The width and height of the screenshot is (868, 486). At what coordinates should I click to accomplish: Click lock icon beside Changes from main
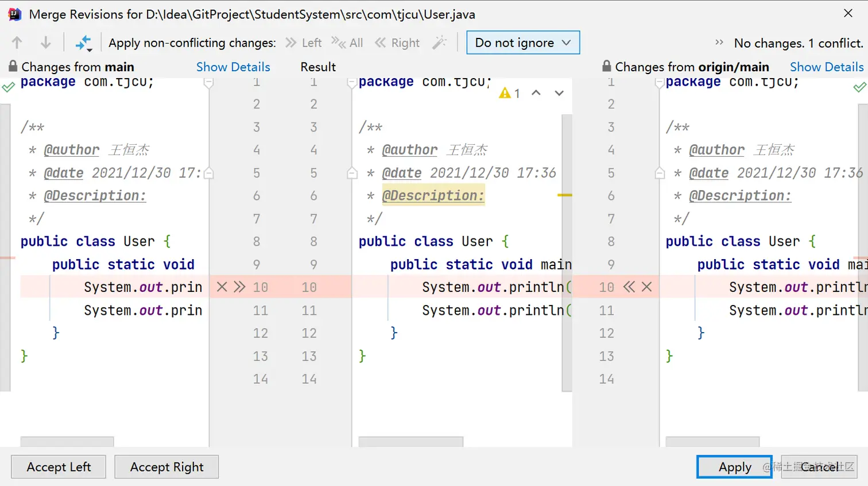click(13, 66)
